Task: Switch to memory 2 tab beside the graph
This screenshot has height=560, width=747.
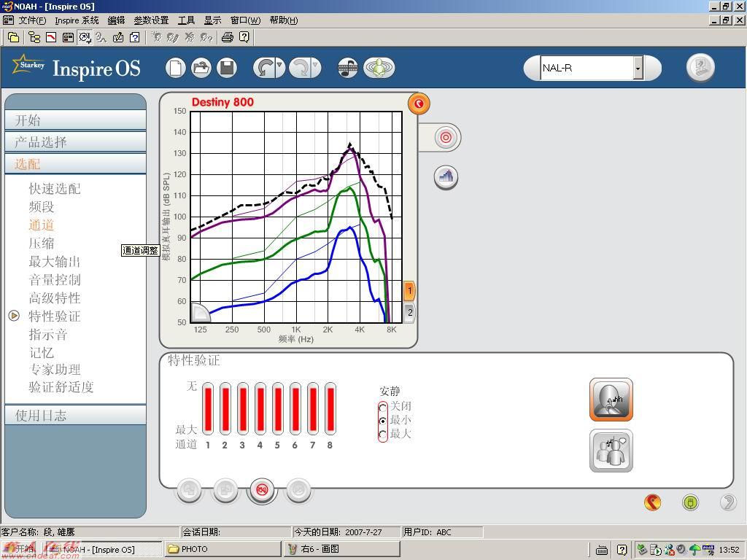Action: pyautogui.click(x=410, y=313)
